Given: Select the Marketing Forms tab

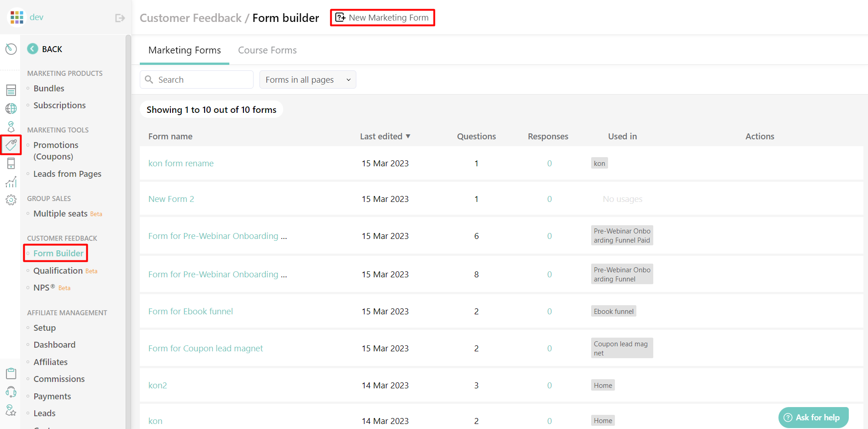Looking at the screenshot, I should coord(184,50).
